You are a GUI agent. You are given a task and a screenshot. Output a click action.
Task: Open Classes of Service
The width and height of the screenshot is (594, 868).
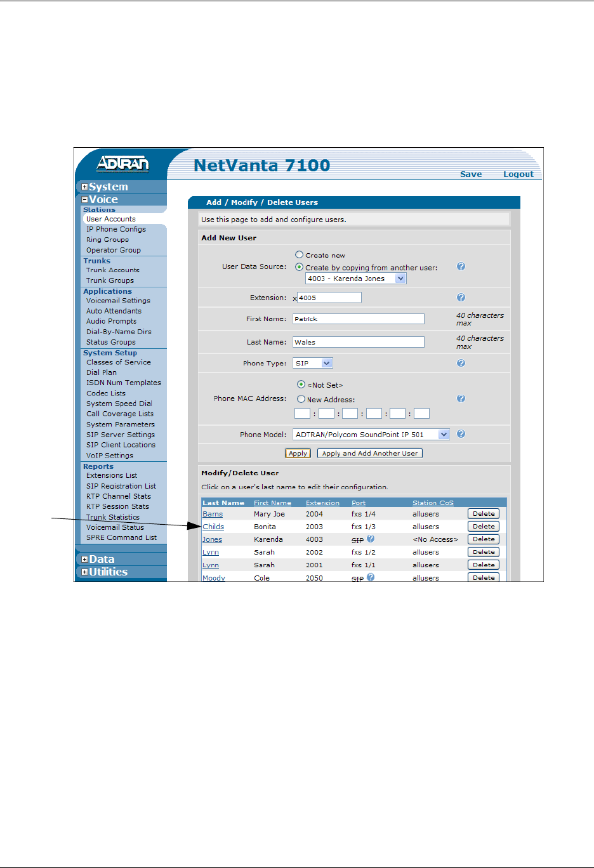point(119,362)
